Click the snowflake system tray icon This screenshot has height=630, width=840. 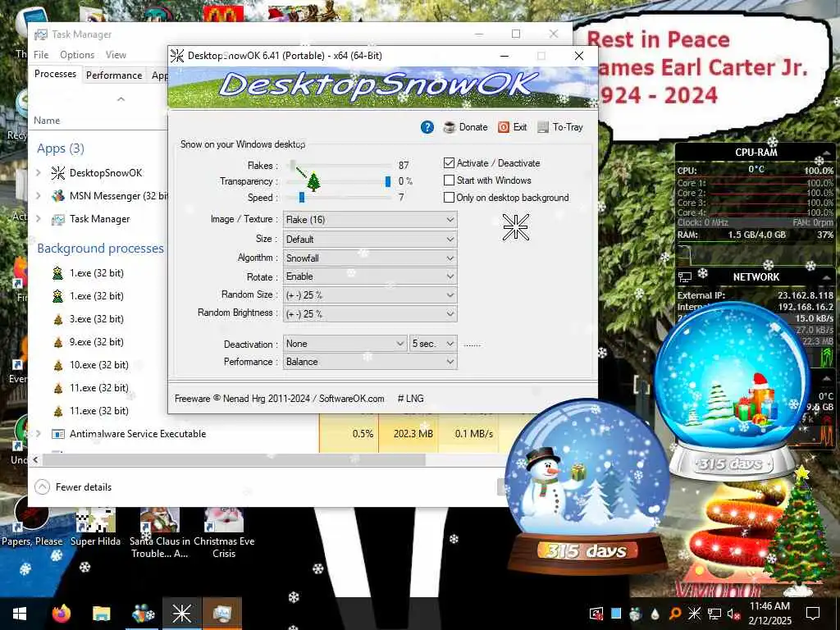click(x=694, y=614)
